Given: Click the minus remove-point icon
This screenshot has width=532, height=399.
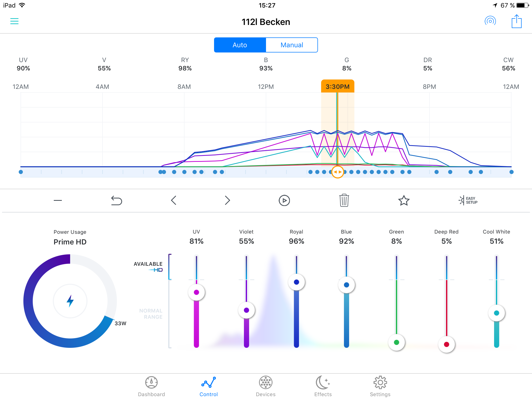Looking at the screenshot, I should (x=58, y=200).
